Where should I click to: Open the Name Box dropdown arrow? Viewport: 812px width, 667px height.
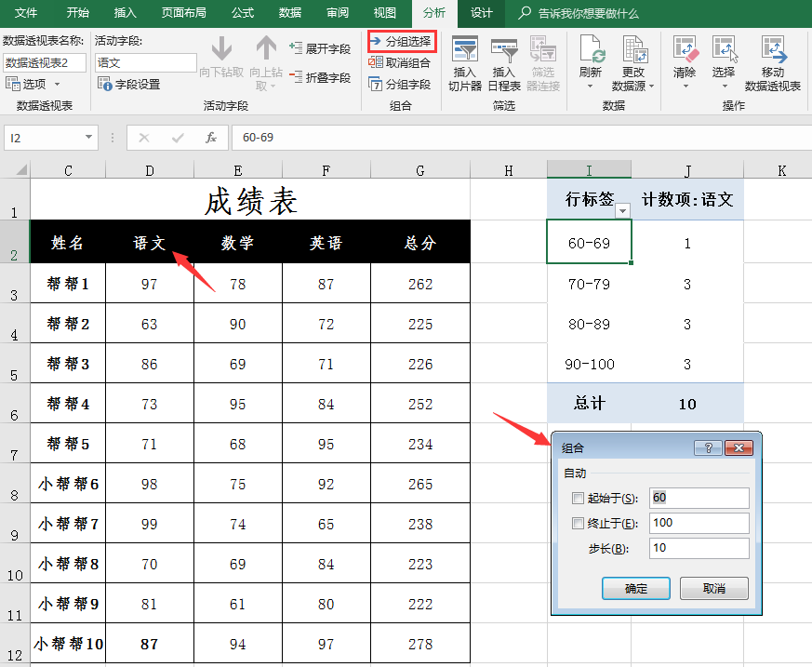point(88,138)
